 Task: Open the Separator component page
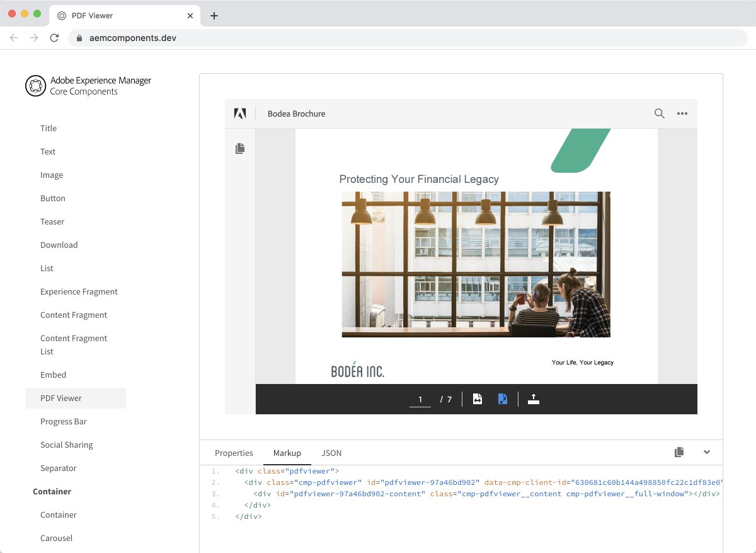coord(59,468)
